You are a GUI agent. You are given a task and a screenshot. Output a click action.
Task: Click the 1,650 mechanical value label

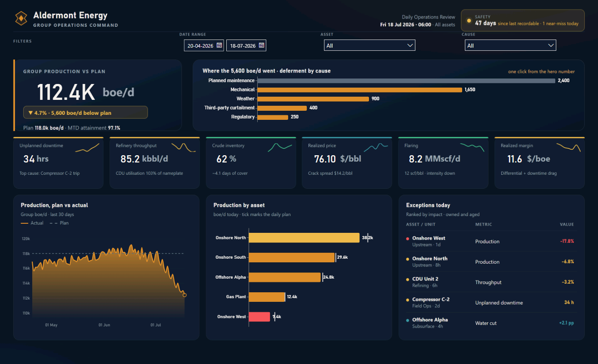(x=470, y=90)
